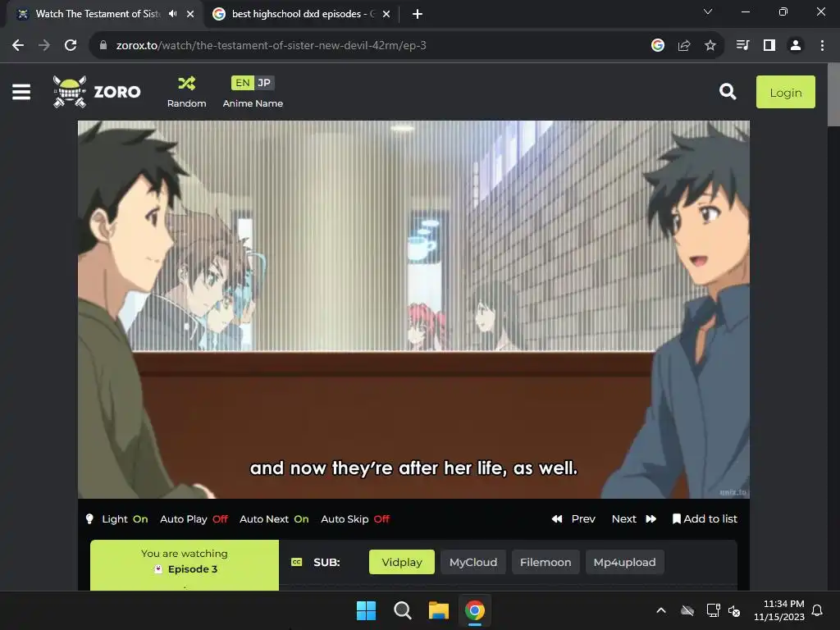Click the Login button
Screen dimensions: 840x630
[x=785, y=92]
